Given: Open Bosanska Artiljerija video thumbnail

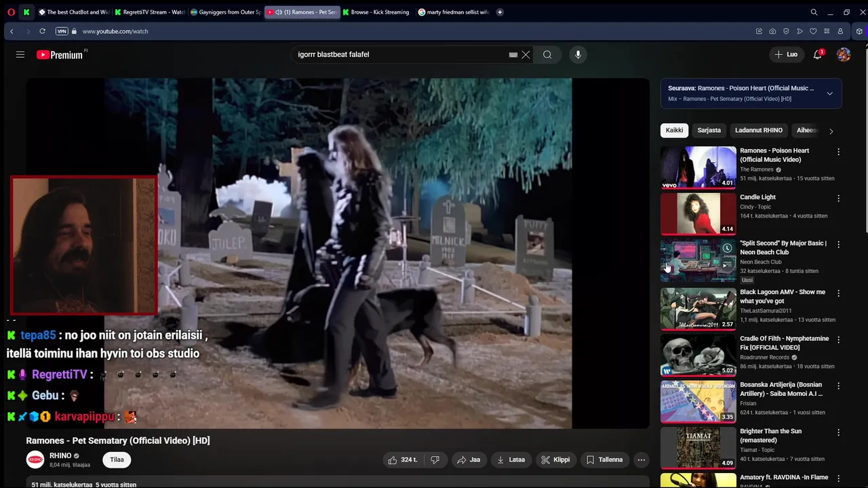Looking at the screenshot, I should pyautogui.click(x=698, y=401).
